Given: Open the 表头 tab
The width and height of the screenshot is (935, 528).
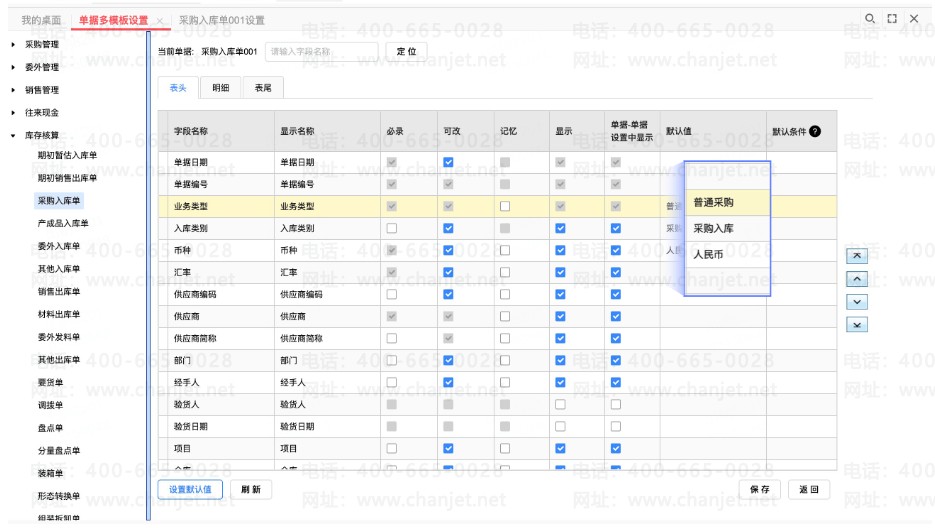Looking at the screenshot, I should pyautogui.click(x=178, y=88).
